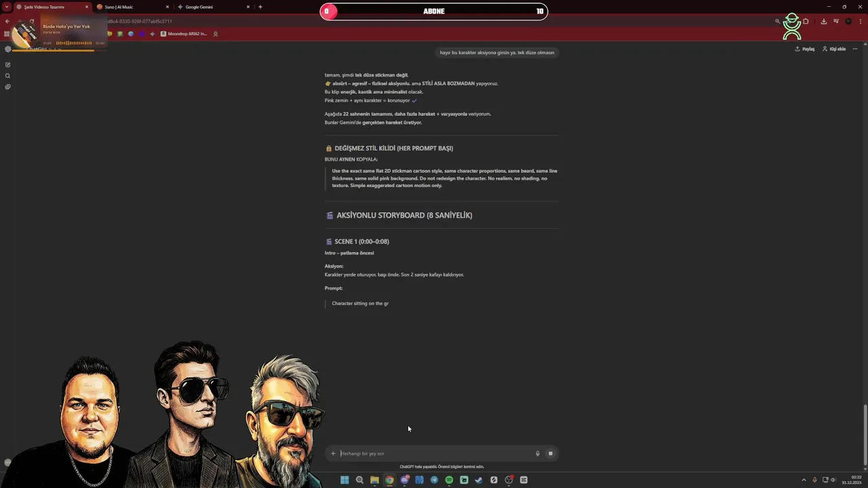868x488 pixels.
Task: Click the SCENE 1 (0:00–0:08) heading
Action: click(357, 241)
